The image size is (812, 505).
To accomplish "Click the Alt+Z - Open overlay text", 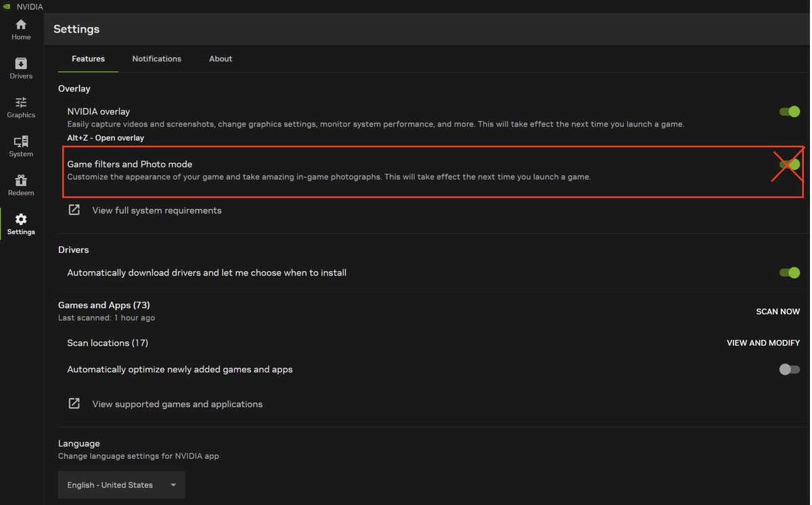I will (106, 138).
